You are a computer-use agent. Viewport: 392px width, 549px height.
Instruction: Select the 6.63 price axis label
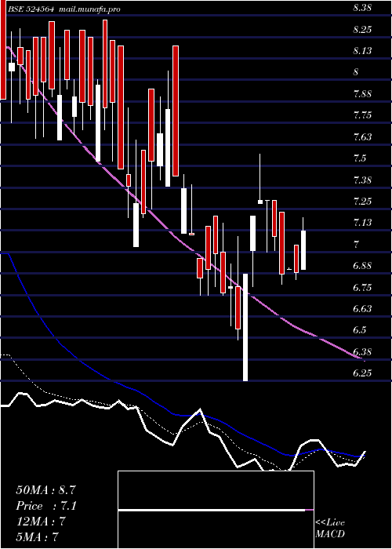(x=362, y=309)
